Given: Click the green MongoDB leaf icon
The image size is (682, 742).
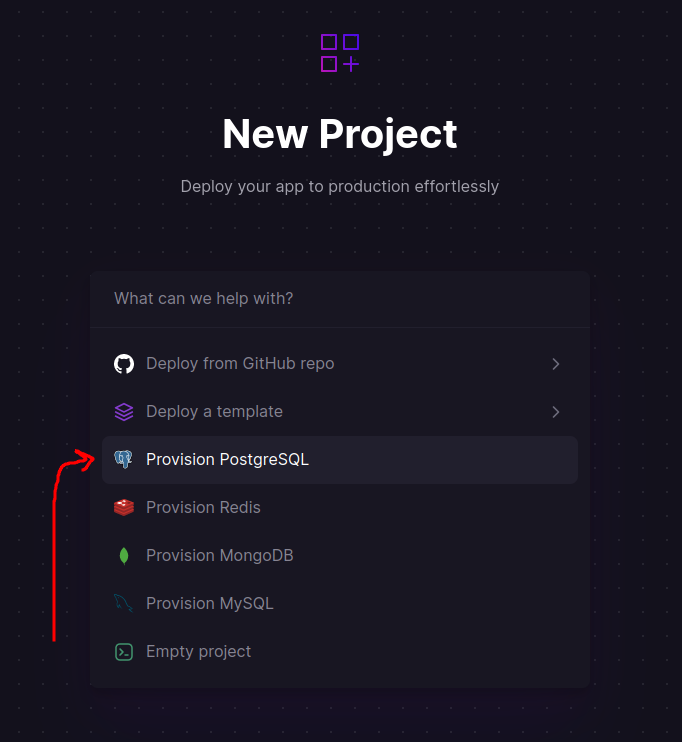Looking at the screenshot, I should tap(124, 556).
